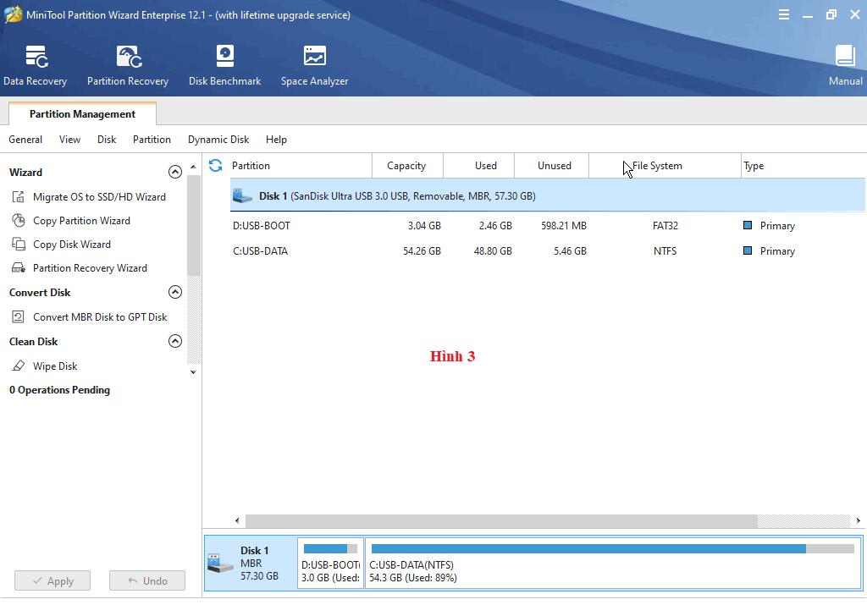The image size is (867, 616).
Task: Open the Dynamic Disk menu
Action: (218, 140)
